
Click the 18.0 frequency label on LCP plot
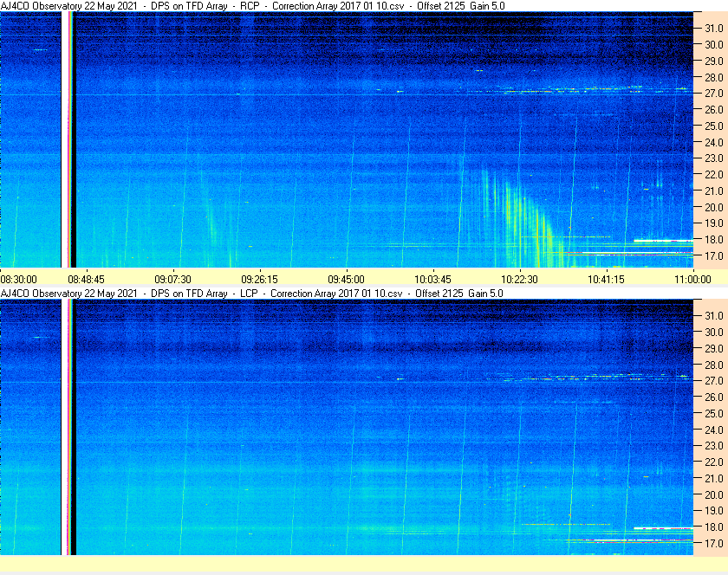pos(714,527)
